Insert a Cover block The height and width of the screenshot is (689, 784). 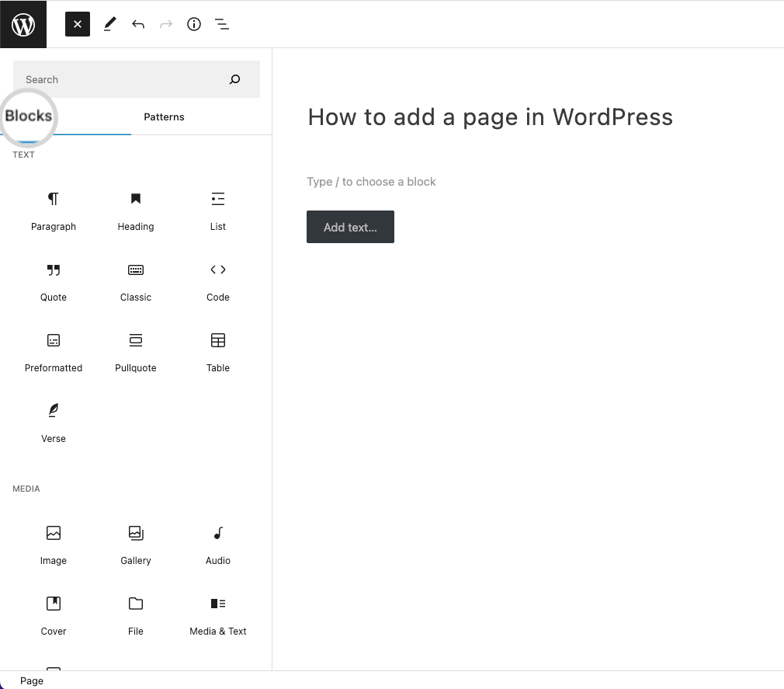click(x=54, y=616)
